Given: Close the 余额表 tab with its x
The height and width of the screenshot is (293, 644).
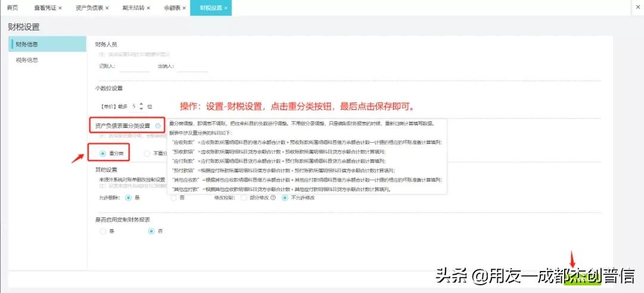Looking at the screenshot, I should 184,8.
